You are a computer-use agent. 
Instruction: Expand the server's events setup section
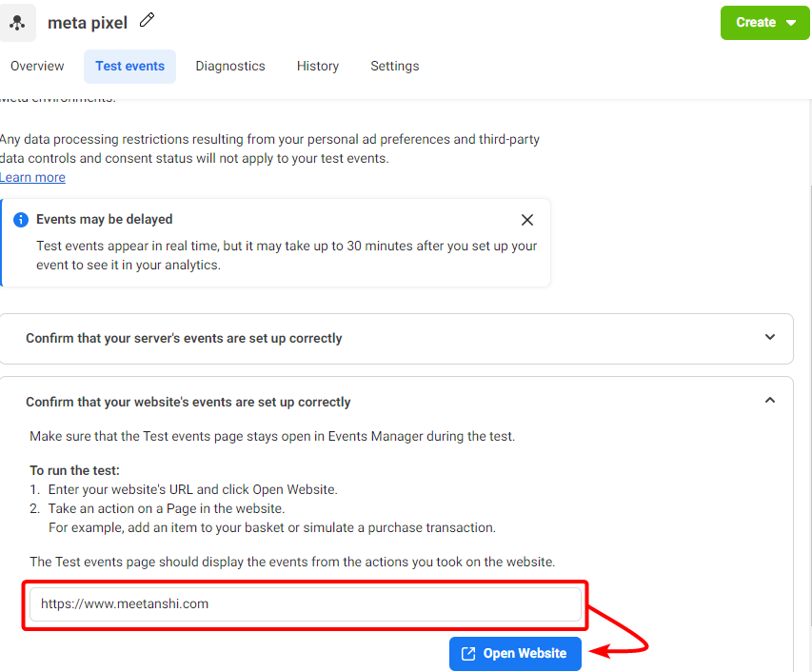click(770, 337)
